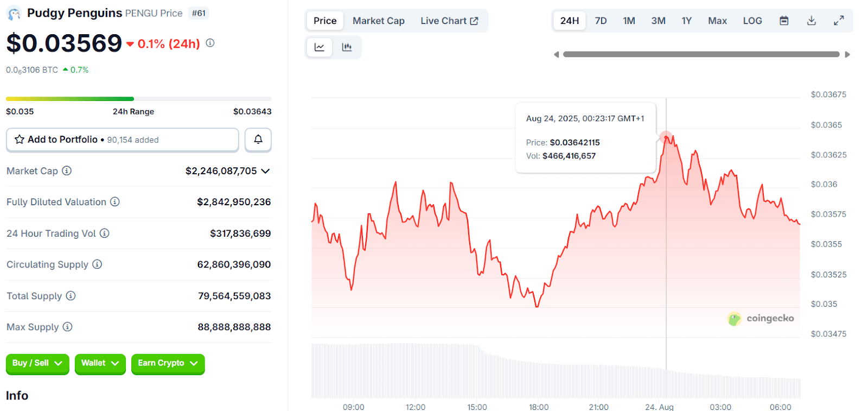The height and width of the screenshot is (411, 868).
Task: Select the Max time range
Action: click(717, 21)
